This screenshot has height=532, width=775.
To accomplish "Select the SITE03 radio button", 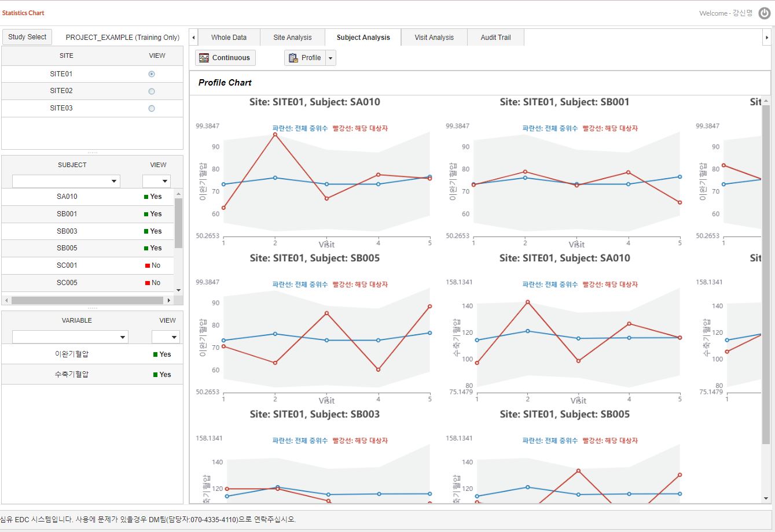I will [x=152, y=108].
